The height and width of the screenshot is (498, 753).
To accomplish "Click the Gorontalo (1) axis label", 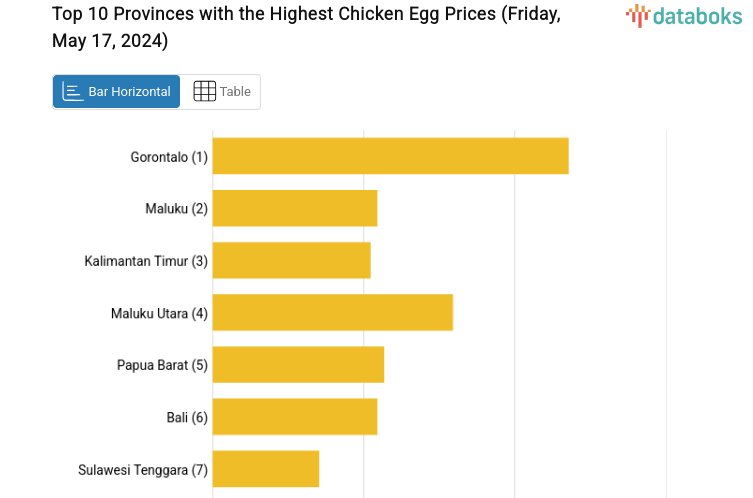I will click(x=169, y=157).
